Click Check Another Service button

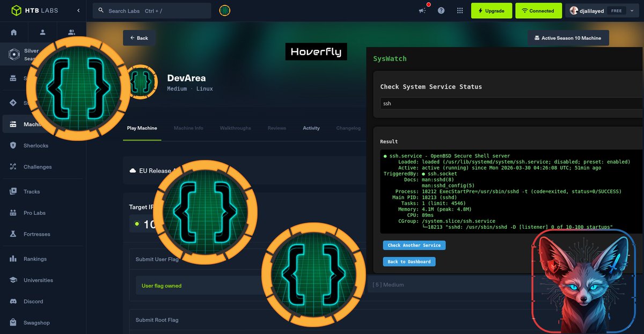click(x=414, y=245)
